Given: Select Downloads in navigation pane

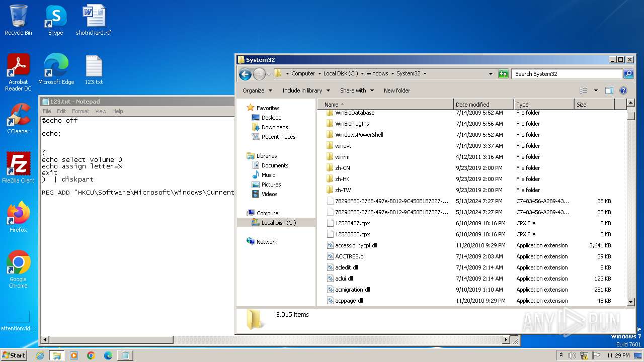Looking at the screenshot, I should 275,127.
